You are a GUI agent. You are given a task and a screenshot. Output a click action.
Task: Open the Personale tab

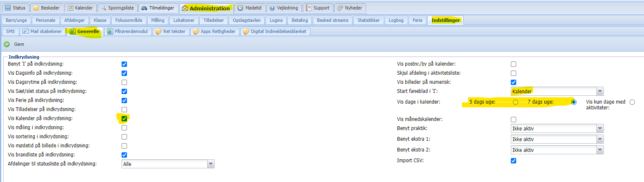point(45,20)
